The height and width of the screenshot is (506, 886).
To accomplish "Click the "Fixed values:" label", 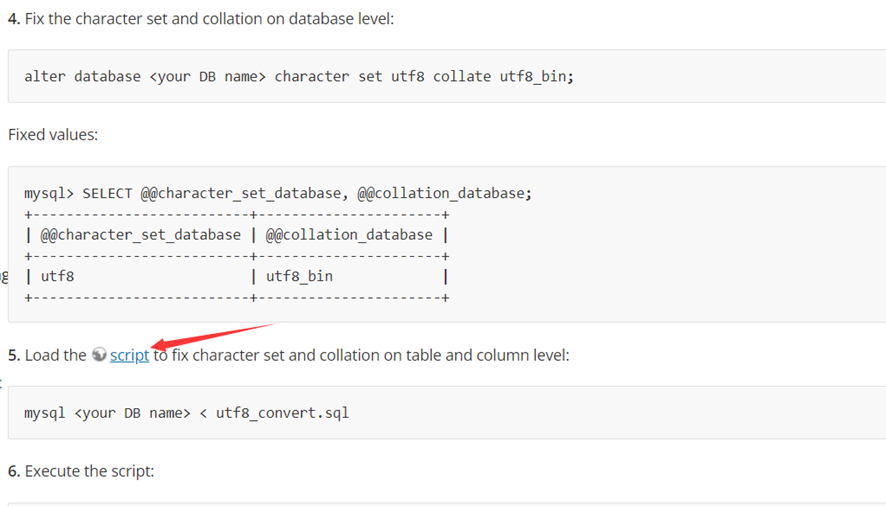I will 53,134.
